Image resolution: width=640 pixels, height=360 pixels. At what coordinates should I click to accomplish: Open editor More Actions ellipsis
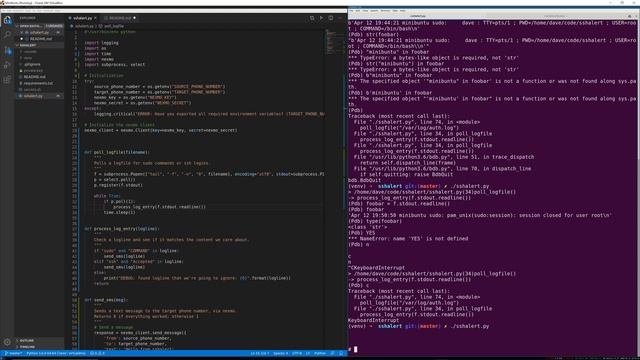pyautogui.click(x=340, y=18)
